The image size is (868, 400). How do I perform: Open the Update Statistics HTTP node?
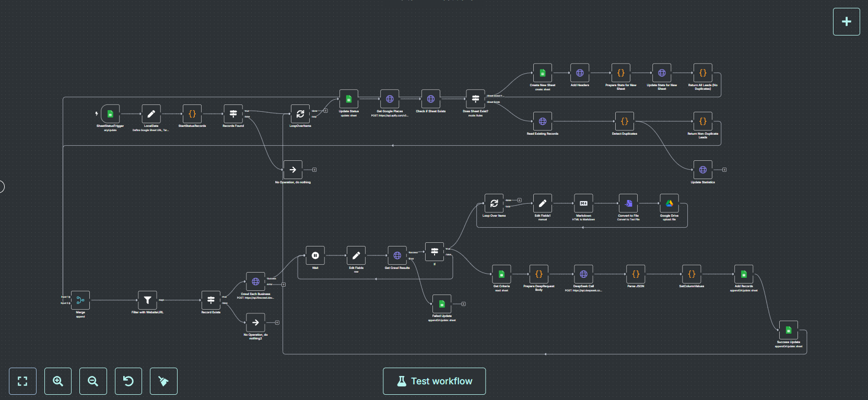click(x=703, y=170)
